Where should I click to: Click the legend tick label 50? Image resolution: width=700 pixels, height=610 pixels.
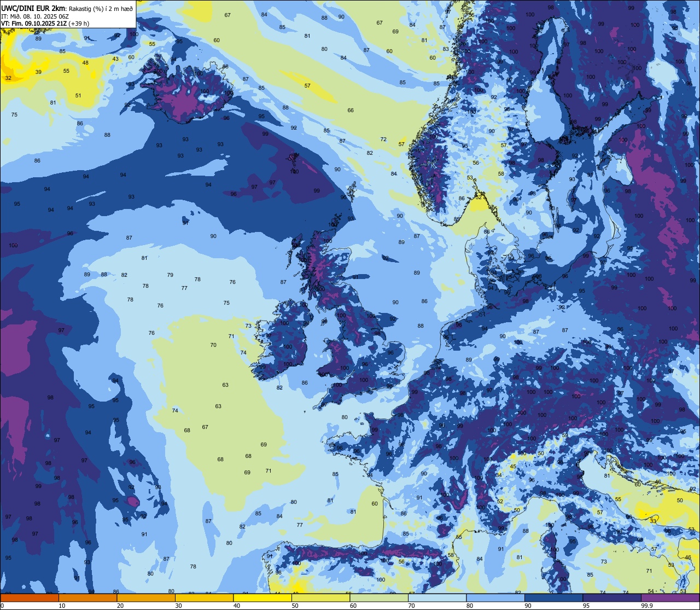[x=295, y=606]
